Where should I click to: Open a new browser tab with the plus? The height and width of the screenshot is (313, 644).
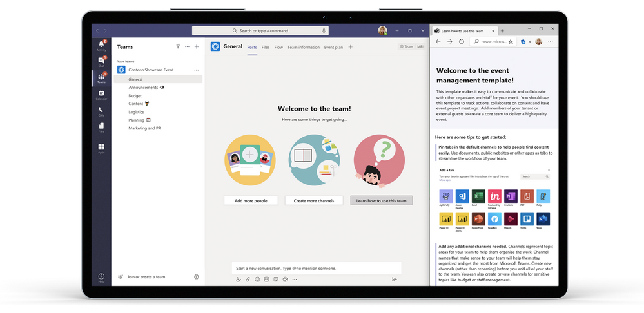(x=502, y=31)
